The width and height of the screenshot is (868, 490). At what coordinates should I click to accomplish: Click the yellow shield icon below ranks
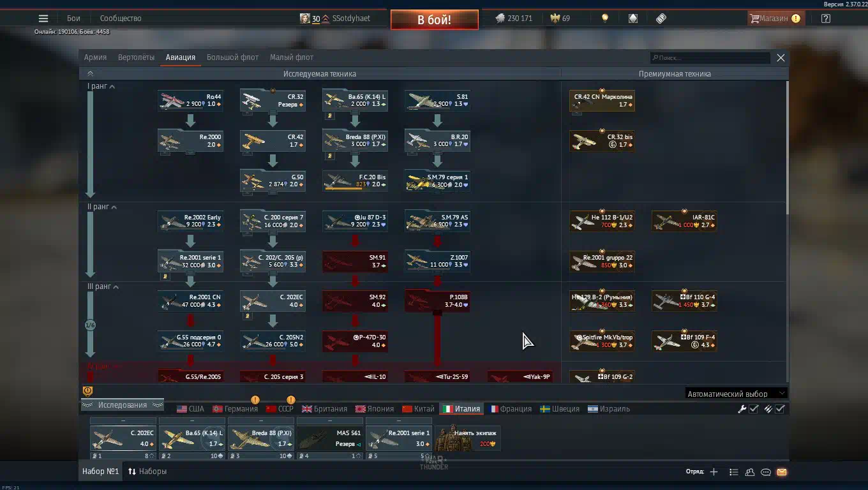pyautogui.click(x=88, y=391)
